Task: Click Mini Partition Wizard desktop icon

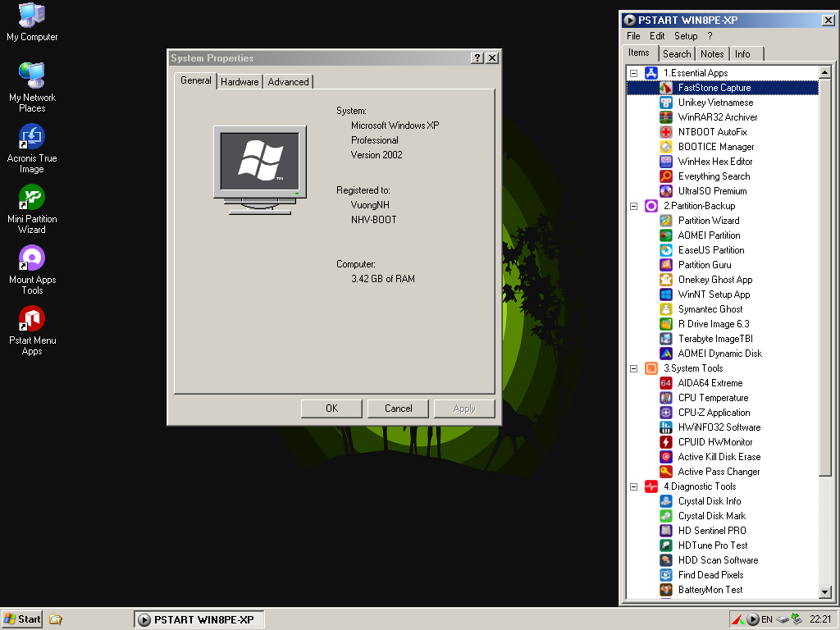Action: 32,209
